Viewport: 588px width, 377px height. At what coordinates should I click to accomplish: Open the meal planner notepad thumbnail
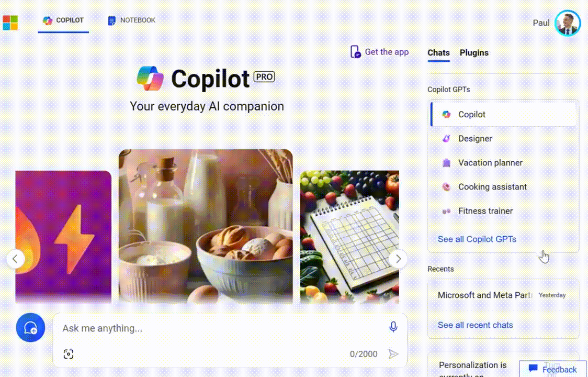tap(349, 237)
